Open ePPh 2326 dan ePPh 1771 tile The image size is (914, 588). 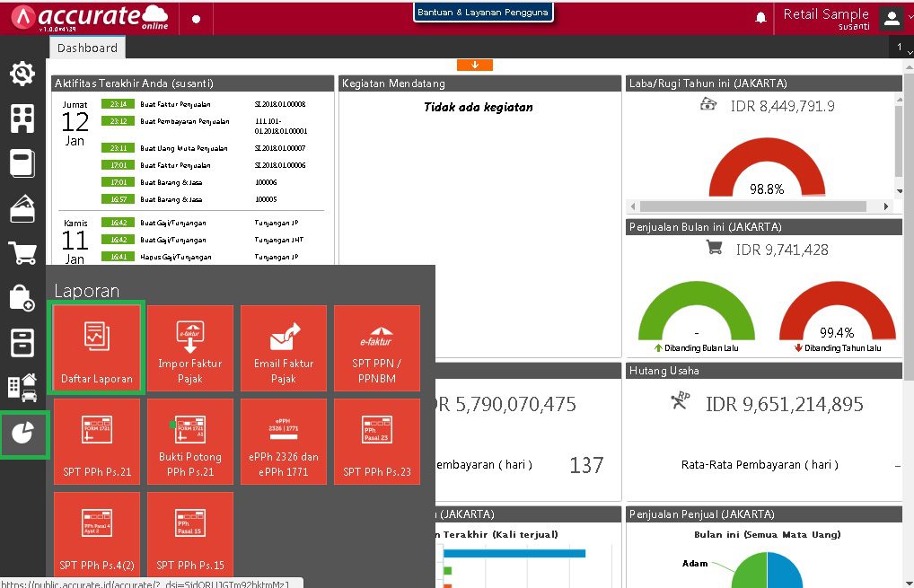284,442
